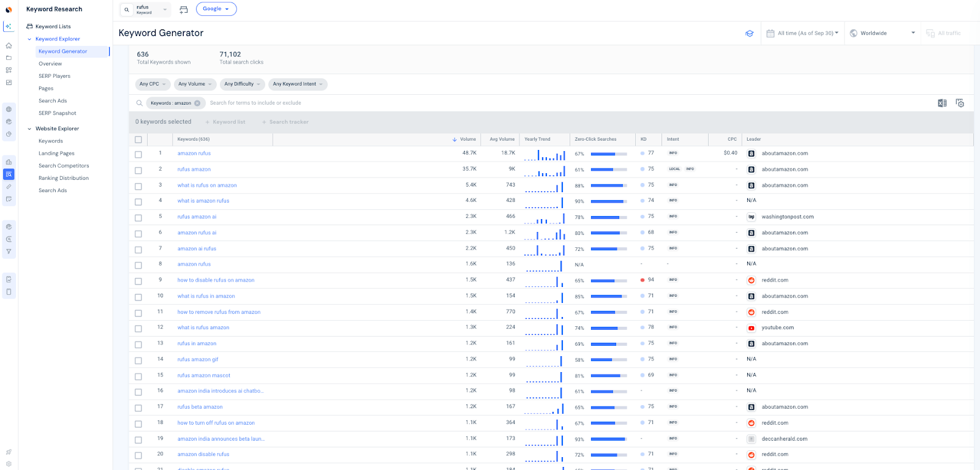Viewport: 980px width, 470px height.
Task: Click the magnifier icon in rufus search box
Action: (x=127, y=10)
